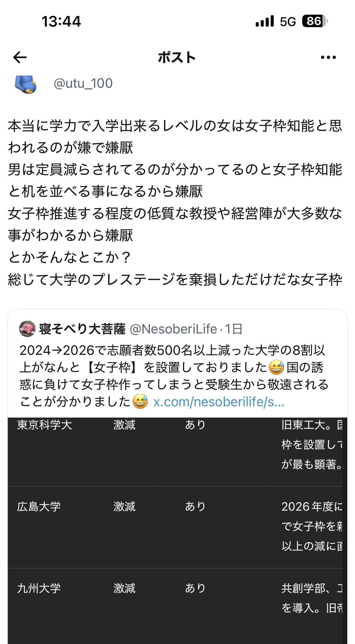The height and width of the screenshot is (644, 355).
Task: Tap the main post text body
Action: (x=175, y=203)
